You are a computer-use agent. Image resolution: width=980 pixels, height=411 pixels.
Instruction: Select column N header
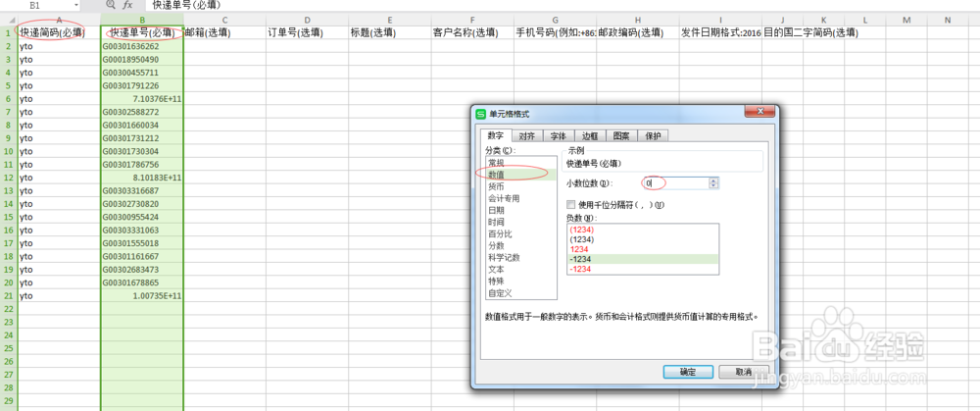[948, 20]
